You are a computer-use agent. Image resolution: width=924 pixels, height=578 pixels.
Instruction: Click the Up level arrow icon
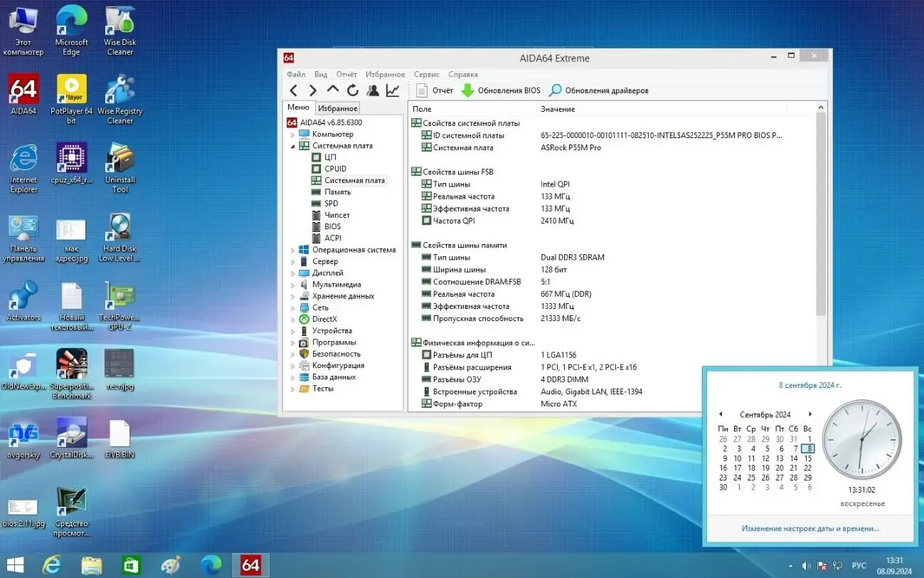(332, 90)
